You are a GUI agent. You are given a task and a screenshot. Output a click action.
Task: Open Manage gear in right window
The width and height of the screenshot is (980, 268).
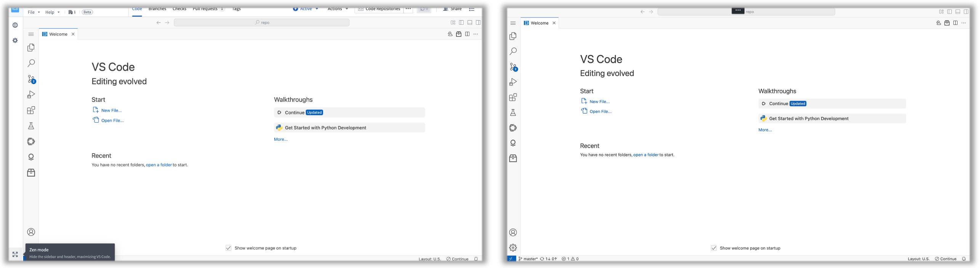pos(513,247)
